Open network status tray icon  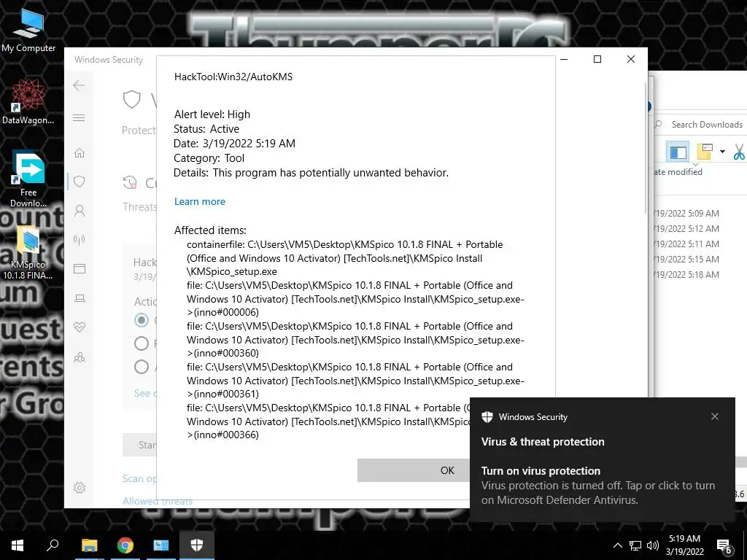coord(635,545)
